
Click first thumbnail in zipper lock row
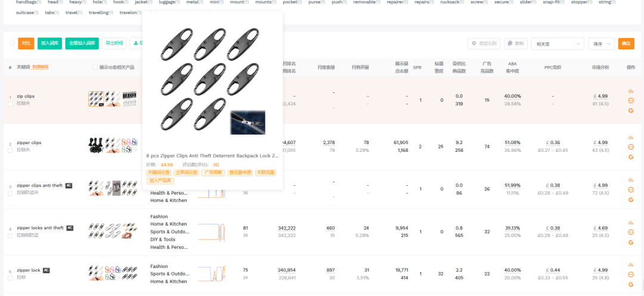(x=96, y=273)
